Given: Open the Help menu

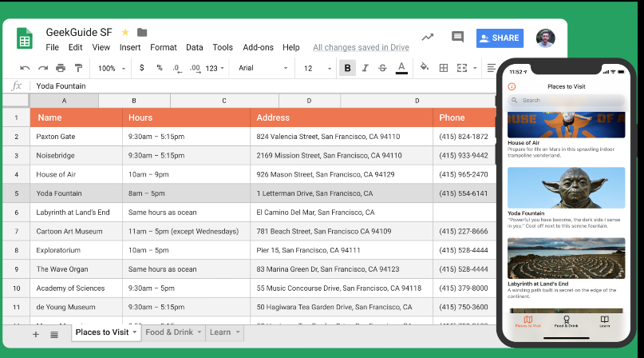Looking at the screenshot, I should pos(290,47).
